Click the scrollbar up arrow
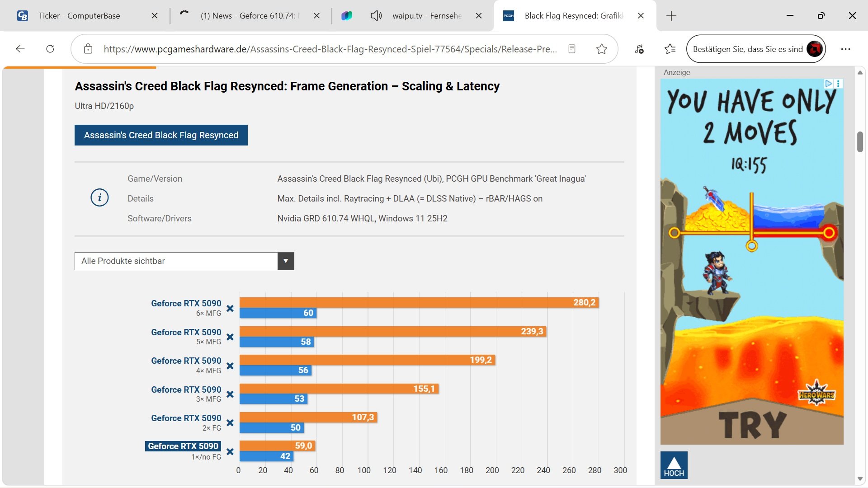The image size is (868, 488). tap(860, 72)
